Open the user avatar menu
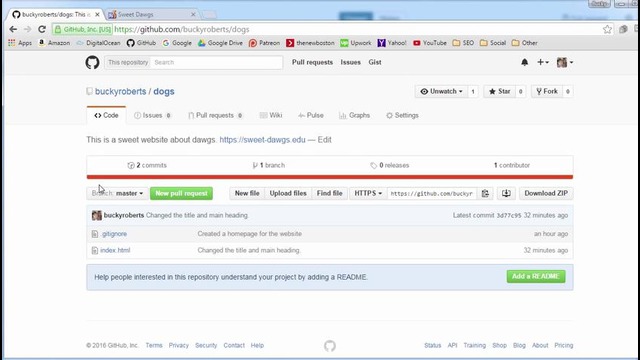 click(565, 62)
